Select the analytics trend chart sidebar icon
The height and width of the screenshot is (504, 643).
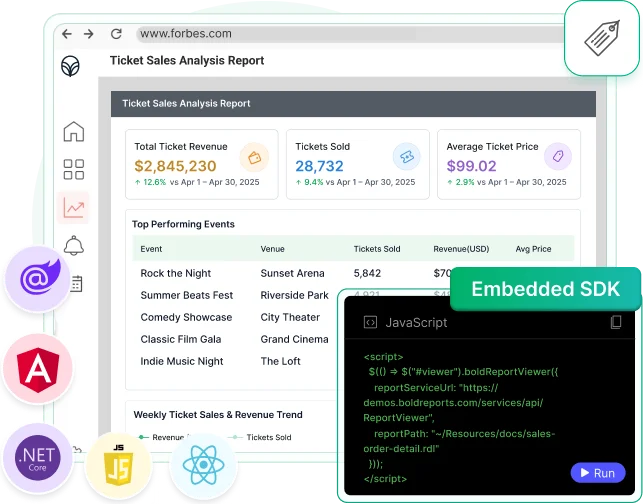click(x=74, y=208)
